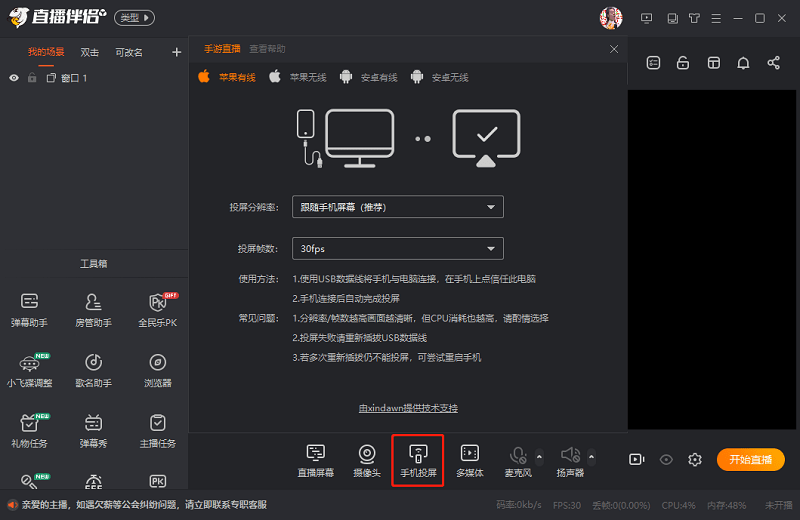Expand the 投屏帧数 30fps dropdown
Image resolution: width=800 pixels, height=520 pixels.
(397, 248)
